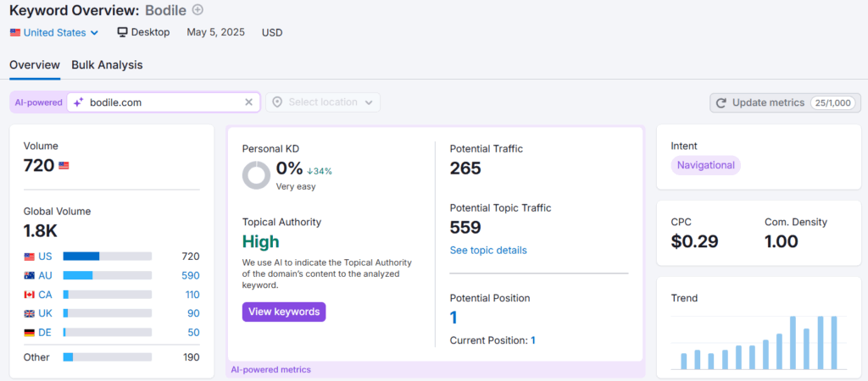Screen dimensions: 868x381
Task: Click the Com. Density value 1.00
Action: click(782, 241)
